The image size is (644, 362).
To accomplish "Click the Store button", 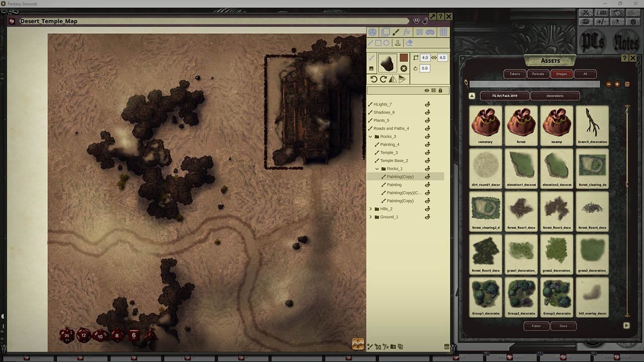I will click(563, 326).
